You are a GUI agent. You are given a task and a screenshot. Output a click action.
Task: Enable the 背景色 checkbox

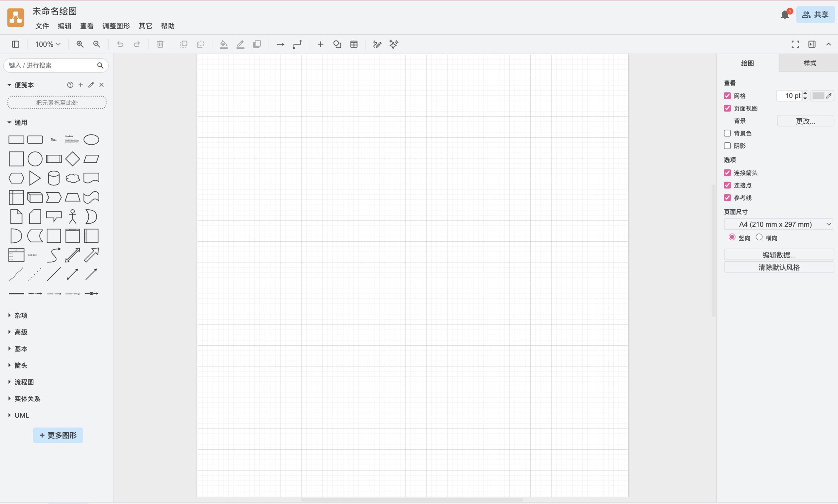click(x=727, y=133)
